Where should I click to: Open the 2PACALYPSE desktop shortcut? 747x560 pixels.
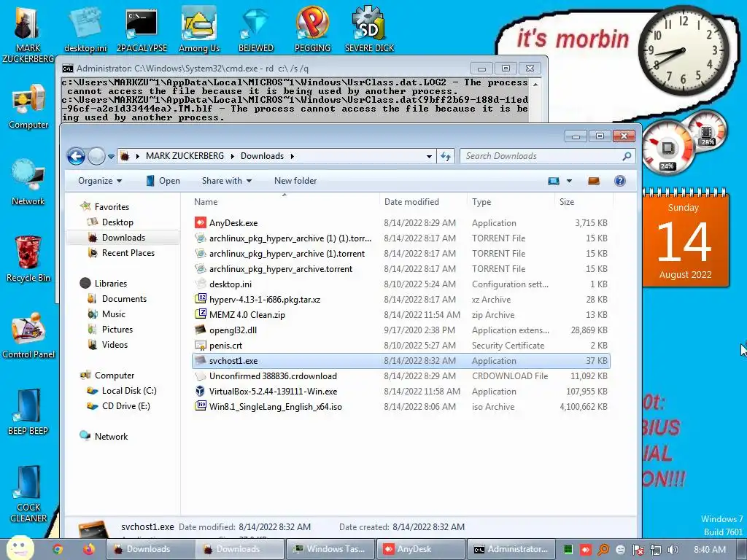pos(142,31)
